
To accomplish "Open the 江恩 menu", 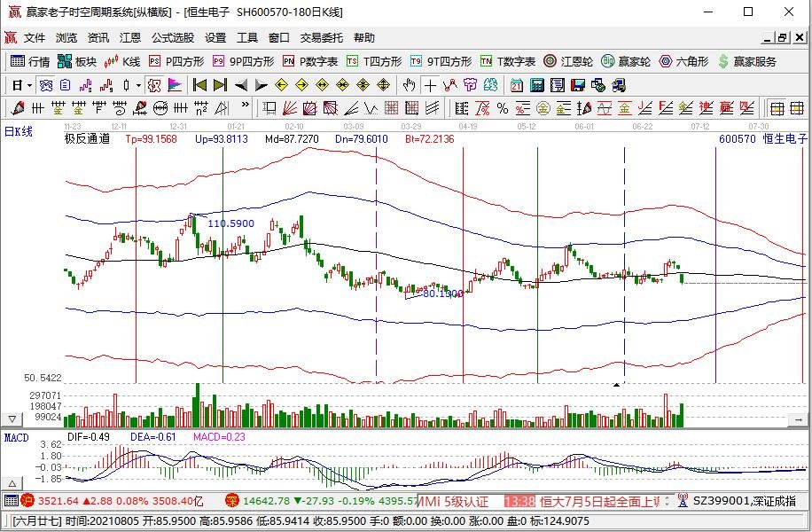I will (129, 38).
